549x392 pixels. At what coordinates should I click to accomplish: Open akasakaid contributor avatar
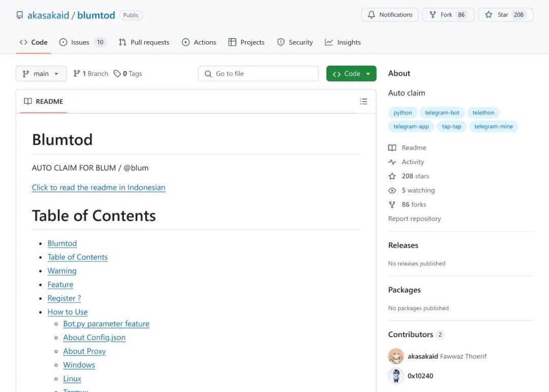pyautogui.click(x=396, y=356)
